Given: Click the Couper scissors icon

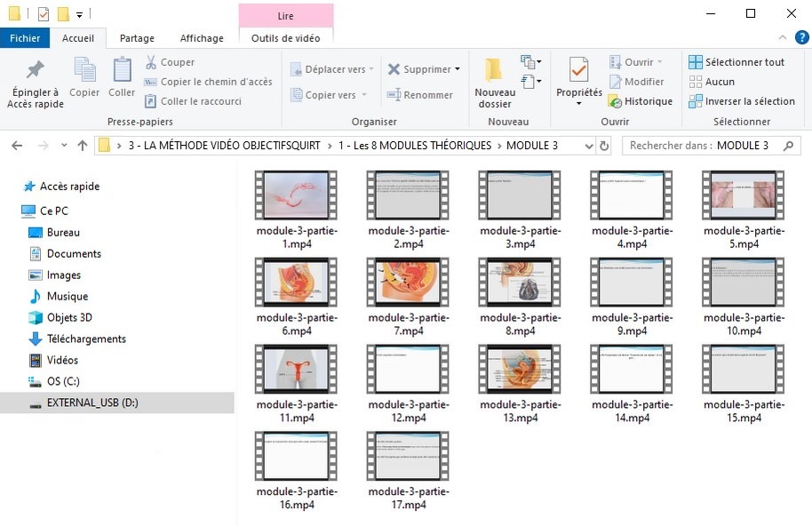Looking at the screenshot, I should coord(151,62).
